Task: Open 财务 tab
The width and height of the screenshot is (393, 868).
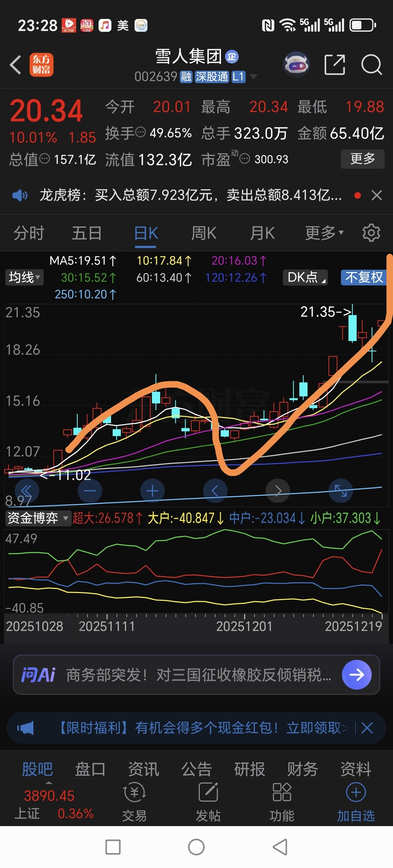Action: 303,769
